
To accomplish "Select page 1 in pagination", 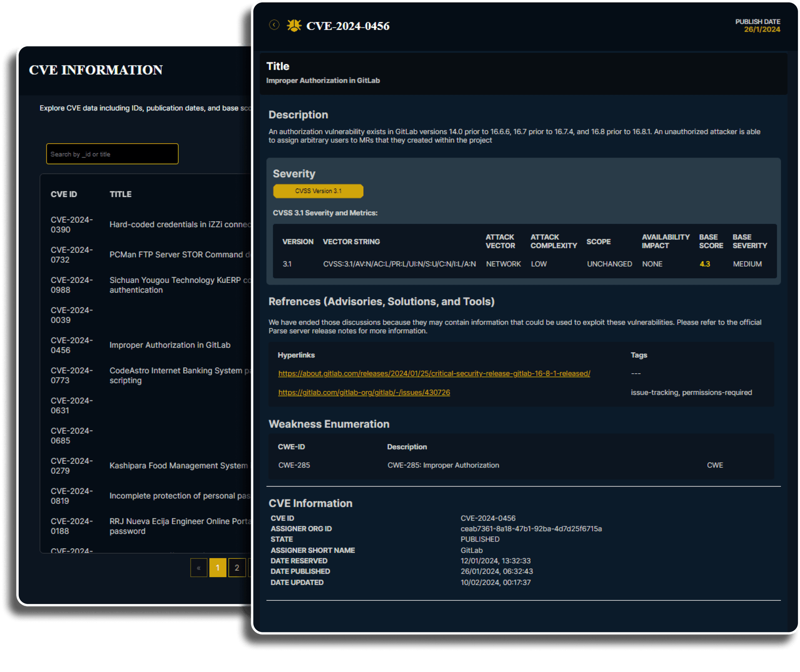I will point(217,567).
